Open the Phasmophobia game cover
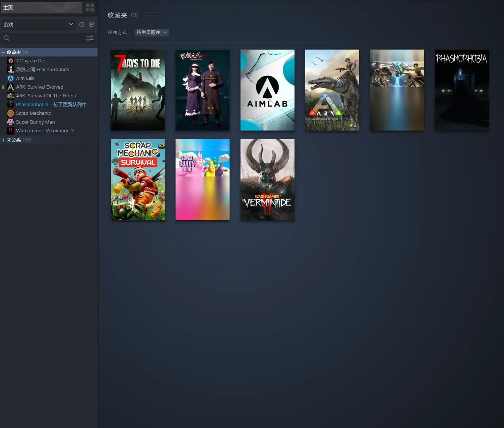 pos(462,90)
